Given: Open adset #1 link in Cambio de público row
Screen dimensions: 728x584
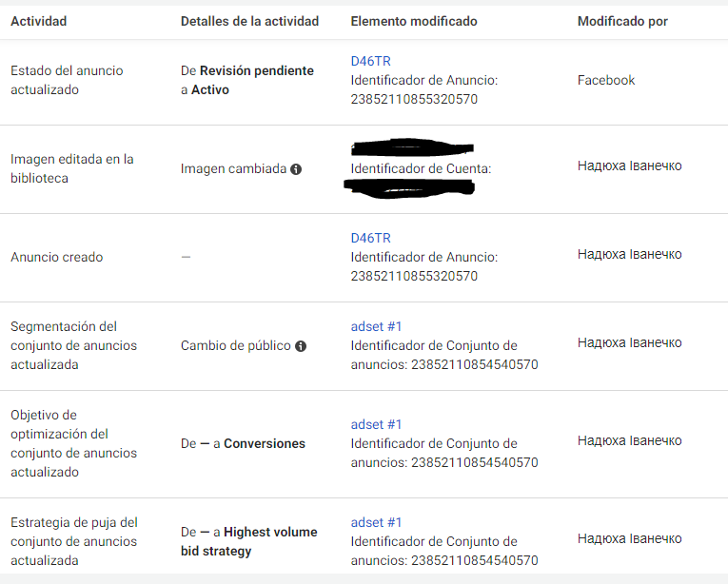Looking at the screenshot, I should coord(376,327).
